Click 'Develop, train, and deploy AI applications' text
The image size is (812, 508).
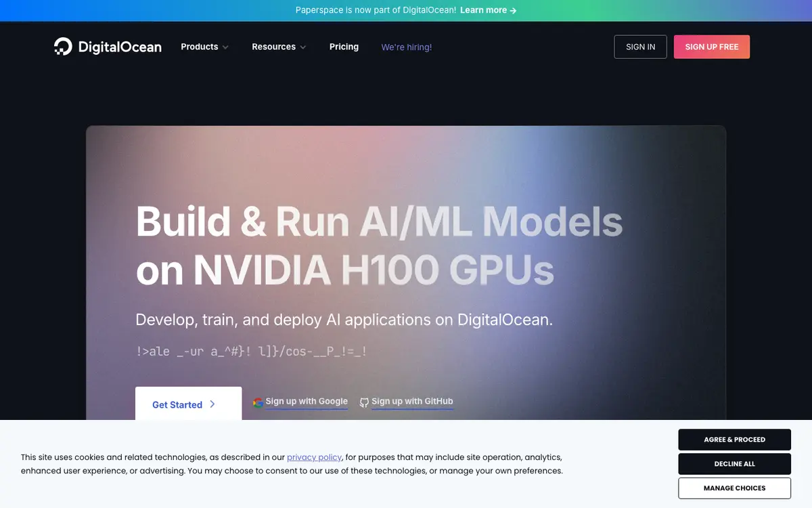tap(344, 320)
